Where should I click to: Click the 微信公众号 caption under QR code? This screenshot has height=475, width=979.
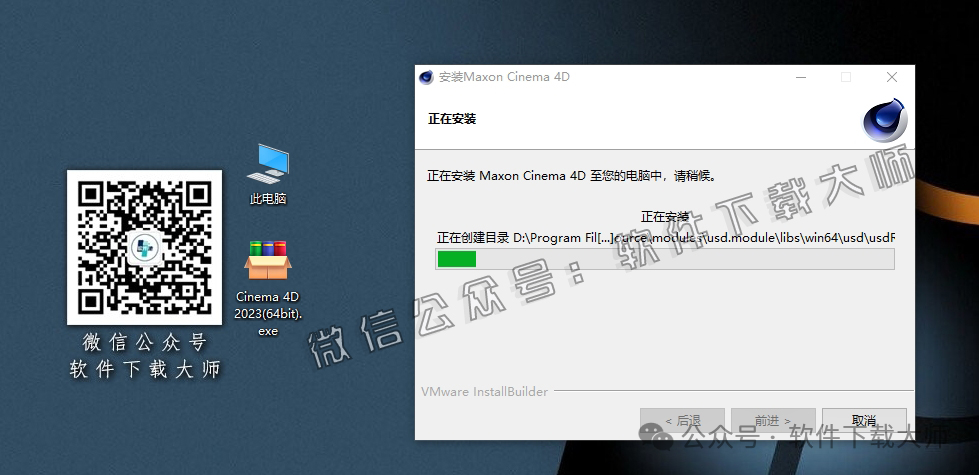[x=144, y=342]
